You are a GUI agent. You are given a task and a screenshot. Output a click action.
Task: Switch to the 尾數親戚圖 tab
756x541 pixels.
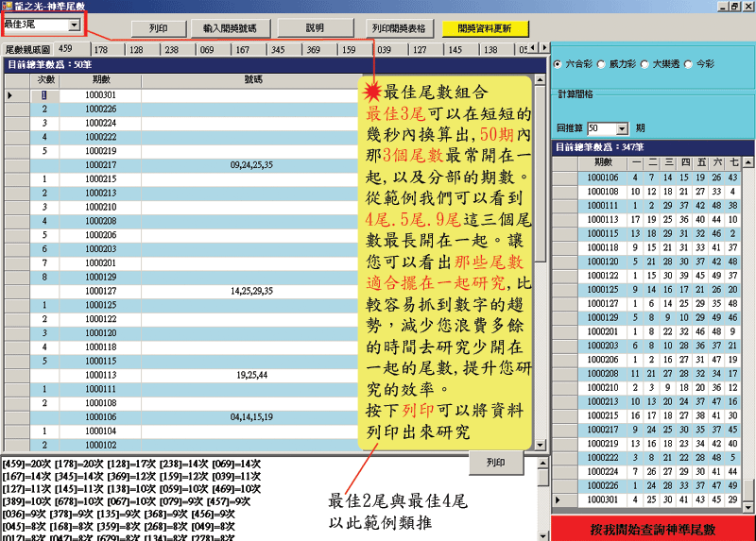pyautogui.click(x=27, y=50)
